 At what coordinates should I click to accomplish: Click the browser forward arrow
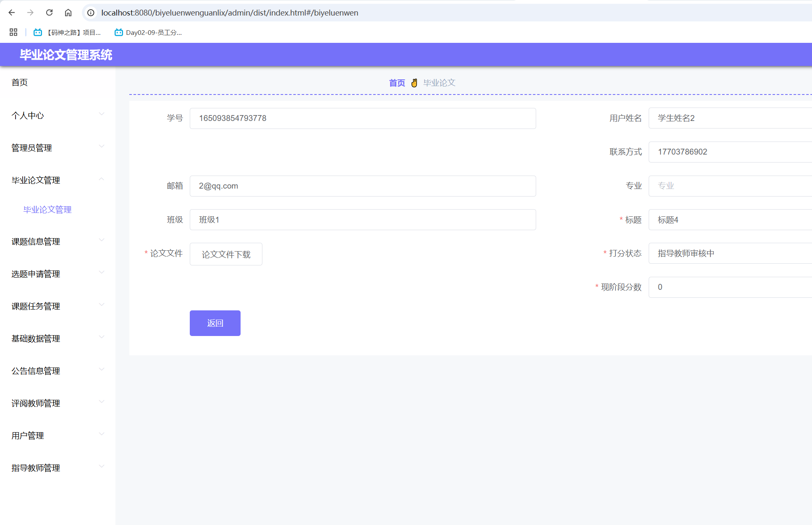30,13
